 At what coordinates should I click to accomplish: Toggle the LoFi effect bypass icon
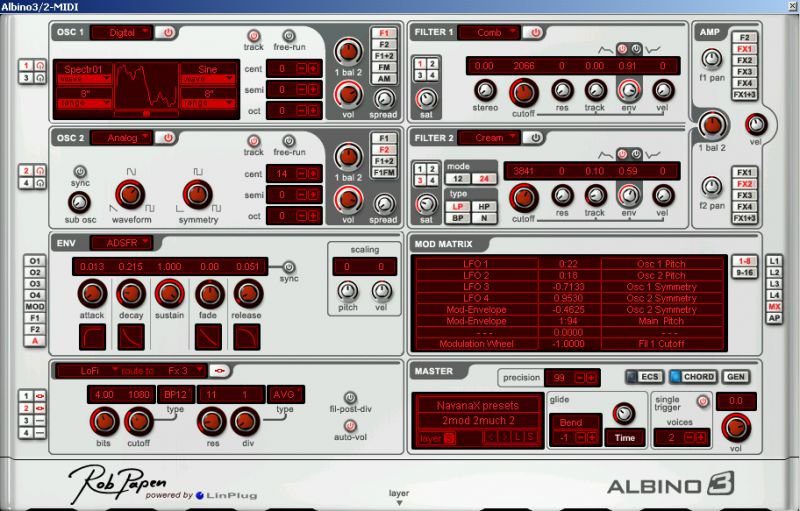click(x=219, y=371)
